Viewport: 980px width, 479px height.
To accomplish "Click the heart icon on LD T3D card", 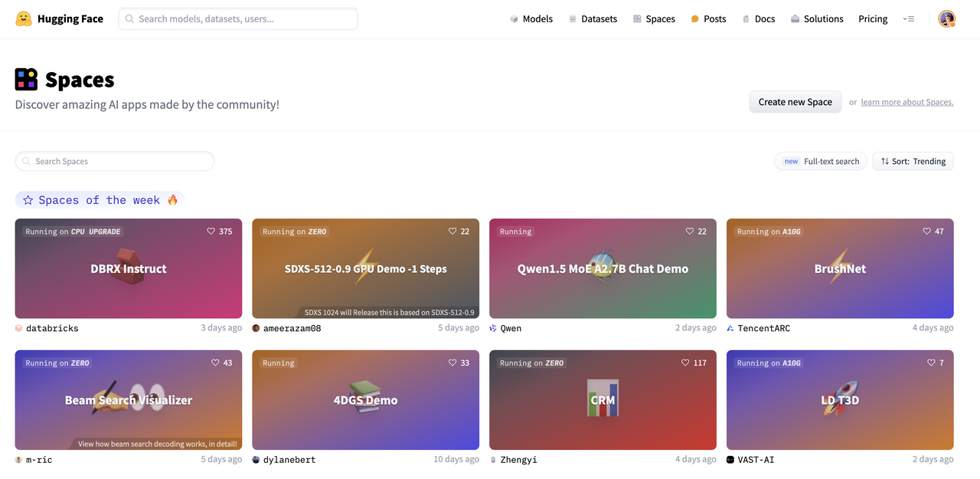I will [932, 363].
